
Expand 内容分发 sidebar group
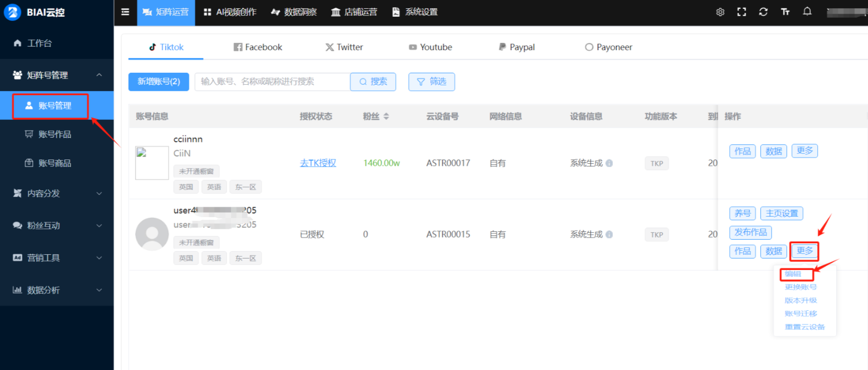57,193
